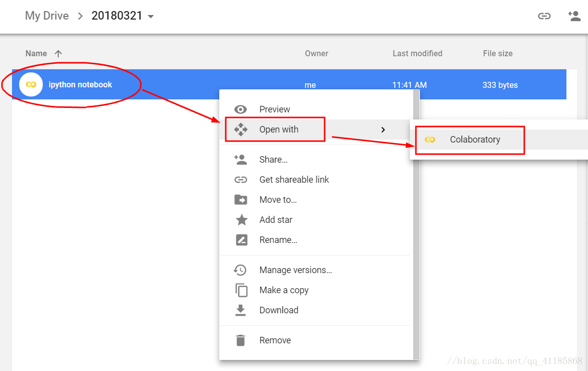Screen dimensions: 588x371
Task: Click the link icon beside Get shareable link
Action: 241,180
